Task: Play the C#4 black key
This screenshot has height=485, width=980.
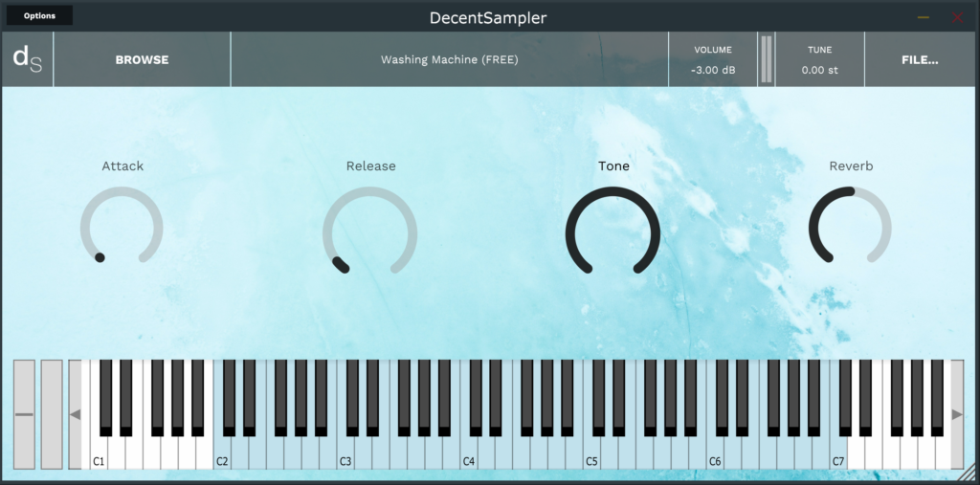Action: click(476, 398)
